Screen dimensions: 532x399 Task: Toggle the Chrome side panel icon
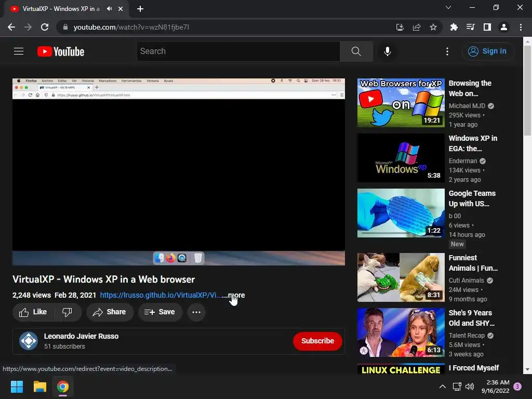[487, 27]
